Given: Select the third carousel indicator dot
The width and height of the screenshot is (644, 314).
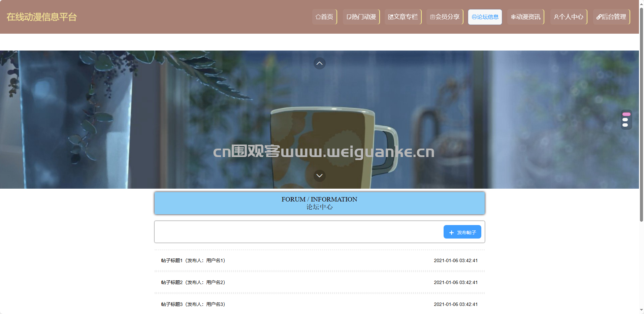Looking at the screenshot, I should [x=625, y=125].
